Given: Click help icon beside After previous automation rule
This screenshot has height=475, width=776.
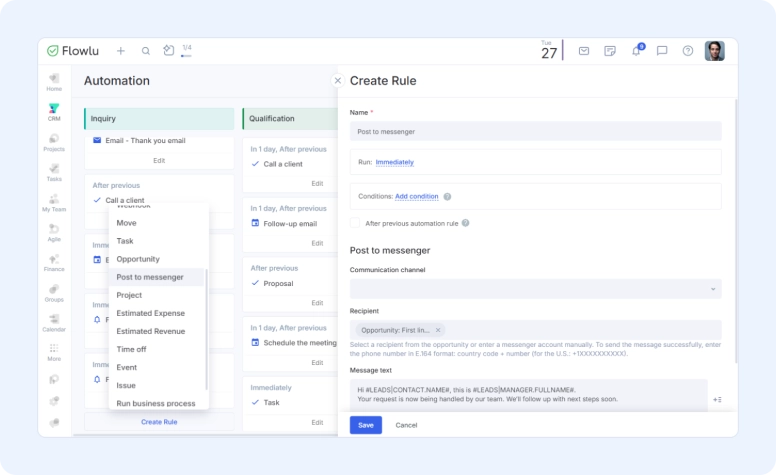Looking at the screenshot, I should pos(466,223).
